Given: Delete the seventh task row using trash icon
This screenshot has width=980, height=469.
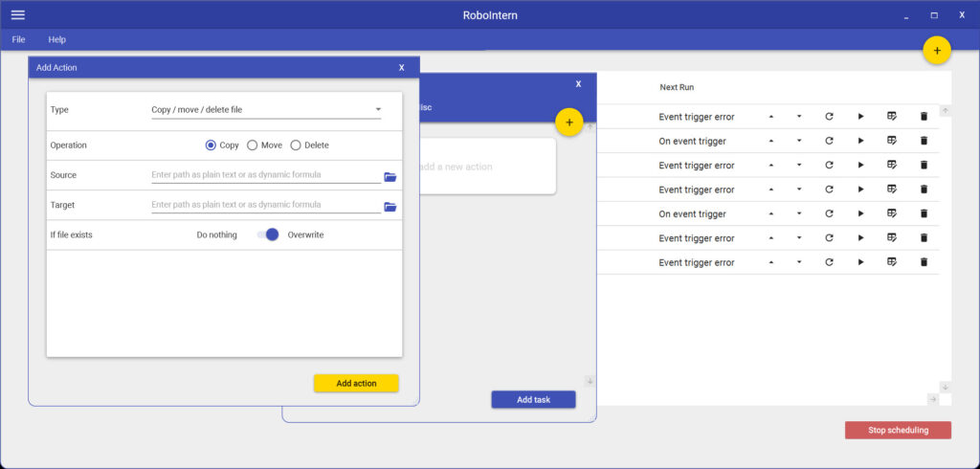Looking at the screenshot, I should click(924, 262).
